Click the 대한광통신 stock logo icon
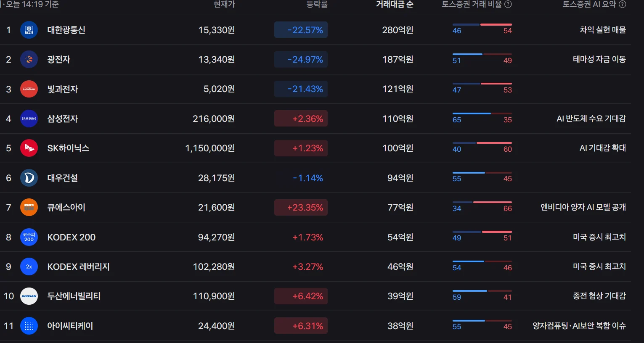 (29, 30)
